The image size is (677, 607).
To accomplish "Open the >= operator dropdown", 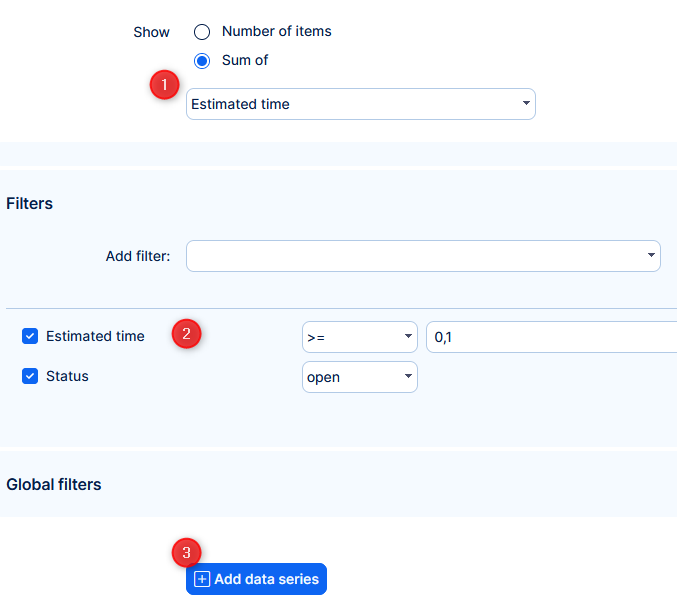I will pos(359,337).
